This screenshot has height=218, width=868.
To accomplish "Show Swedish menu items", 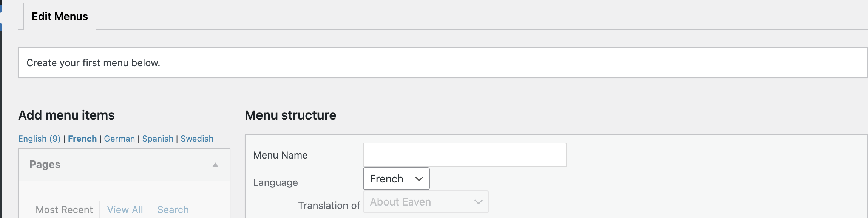I will coord(197,139).
